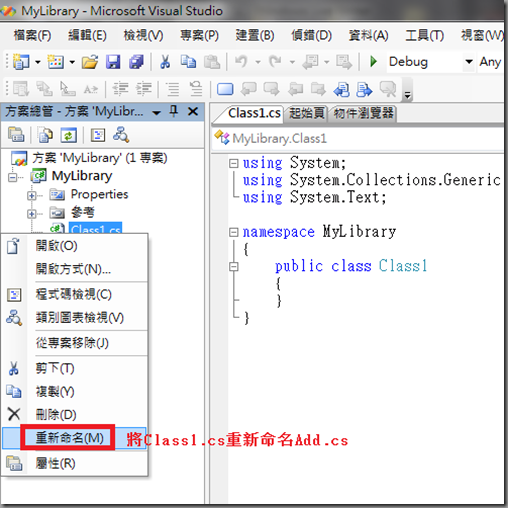Start debugging with green play icon
The width and height of the screenshot is (508, 508).
pos(373,62)
